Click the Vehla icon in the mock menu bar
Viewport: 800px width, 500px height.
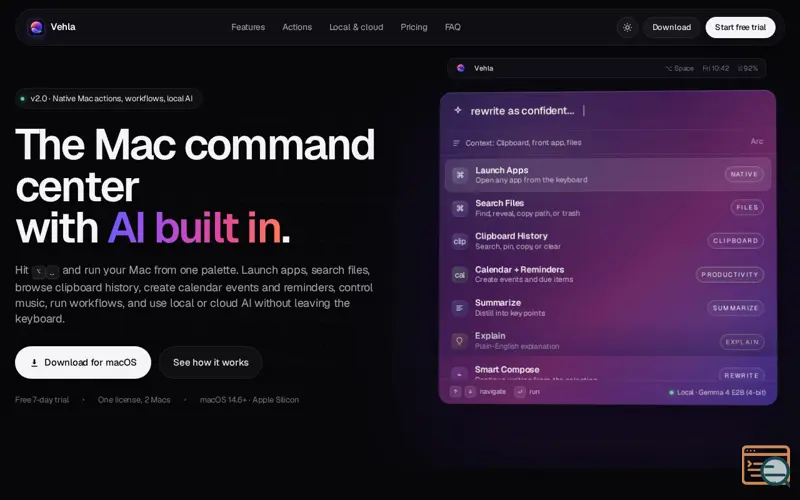click(x=461, y=68)
